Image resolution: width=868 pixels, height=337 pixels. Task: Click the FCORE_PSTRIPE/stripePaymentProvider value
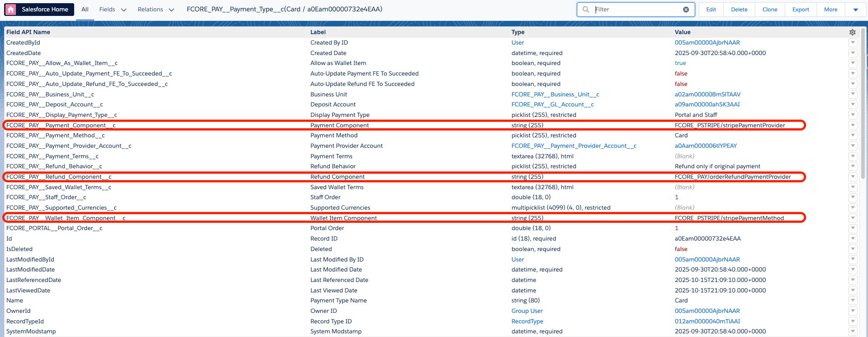(730, 126)
